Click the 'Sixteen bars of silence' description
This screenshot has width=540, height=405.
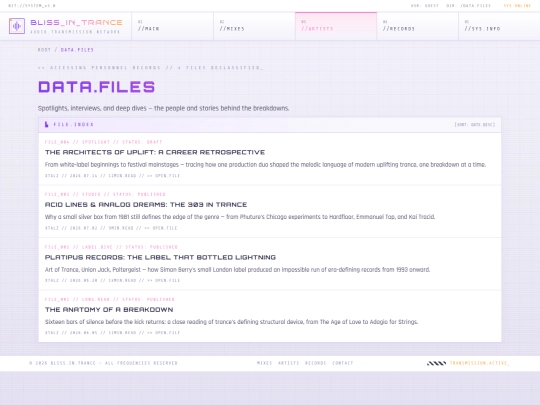pos(231,322)
